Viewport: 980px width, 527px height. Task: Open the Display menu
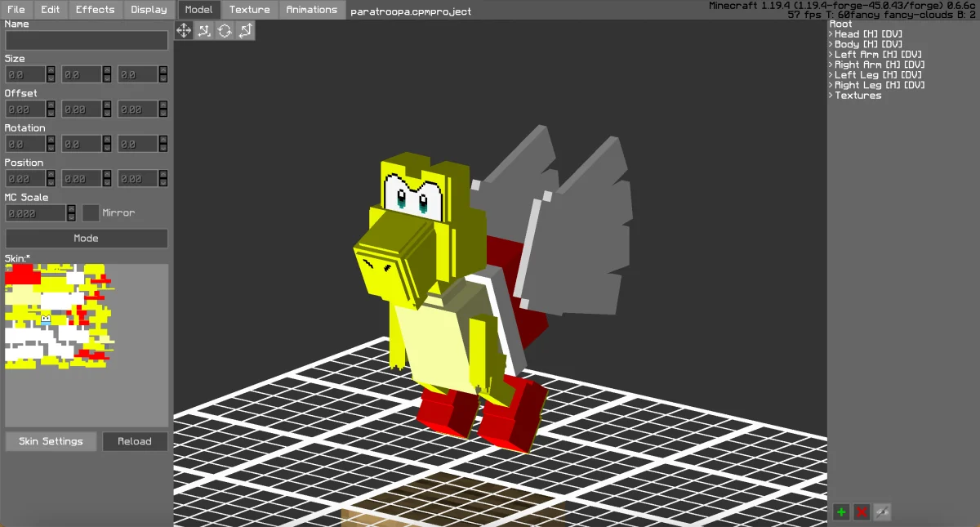(x=149, y=10)
